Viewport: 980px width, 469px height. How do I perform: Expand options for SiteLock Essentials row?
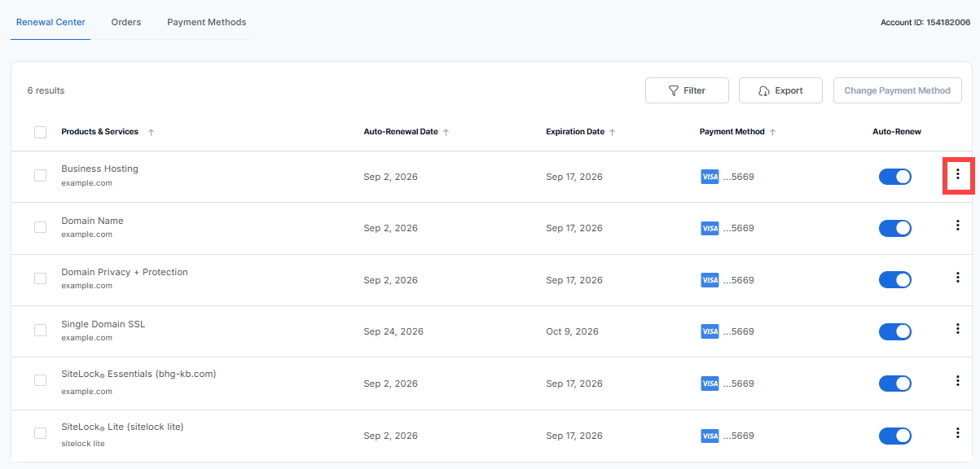coord(957,381)
